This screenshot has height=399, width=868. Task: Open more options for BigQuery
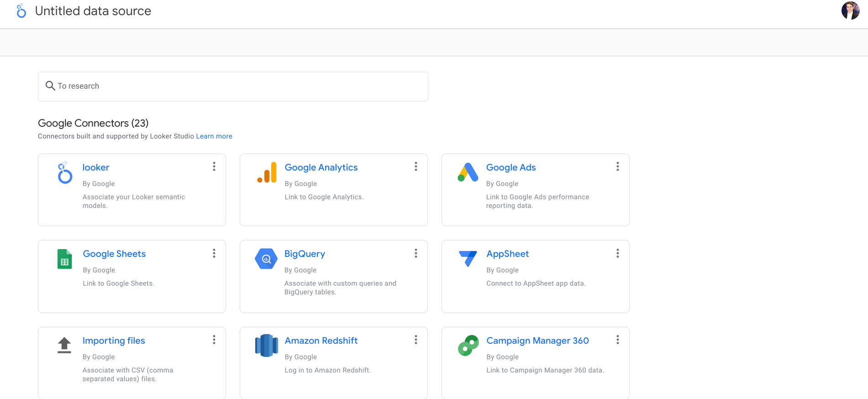[x=416, y=253]
